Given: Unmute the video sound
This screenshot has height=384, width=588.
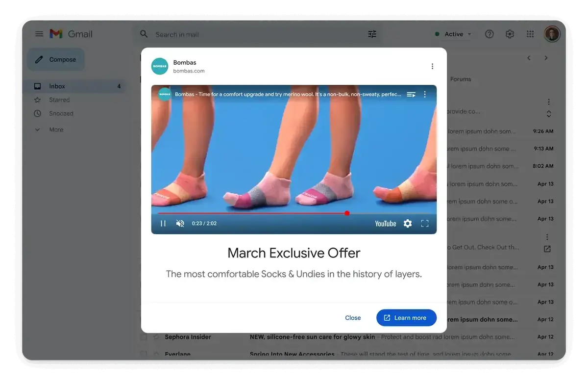Looking at the screenshot, I should point(180,224).
